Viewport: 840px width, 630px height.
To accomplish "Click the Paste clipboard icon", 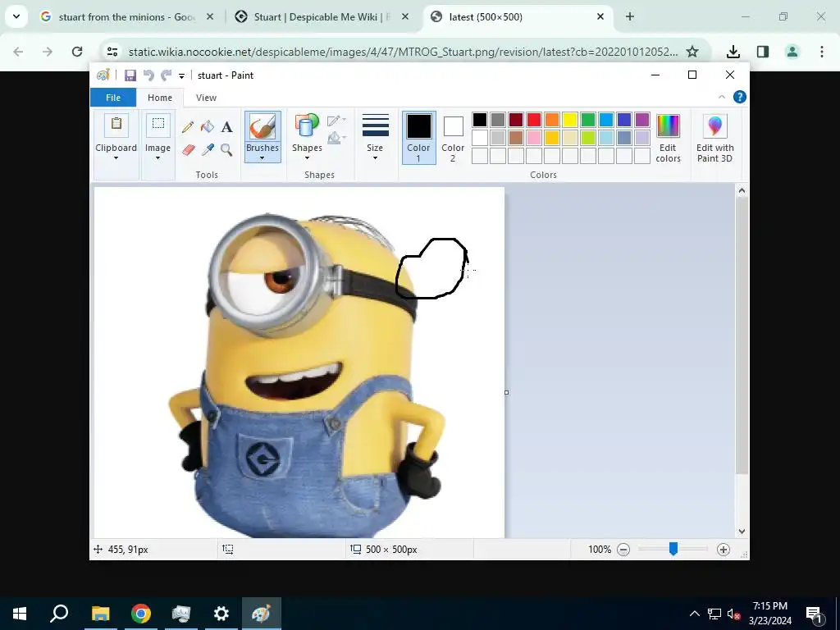I will click(116, 125).
